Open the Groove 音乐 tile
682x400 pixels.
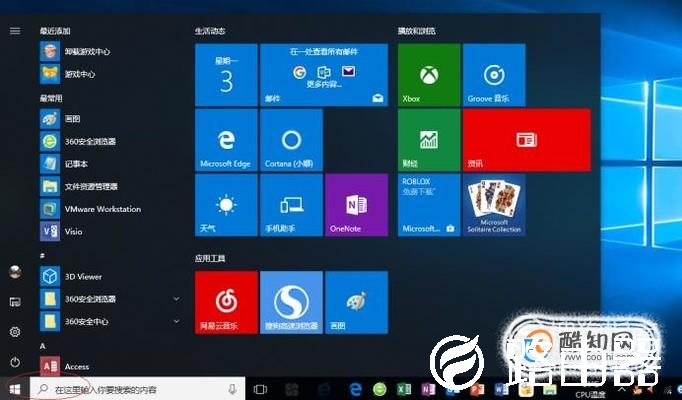[x=494, y=75]
